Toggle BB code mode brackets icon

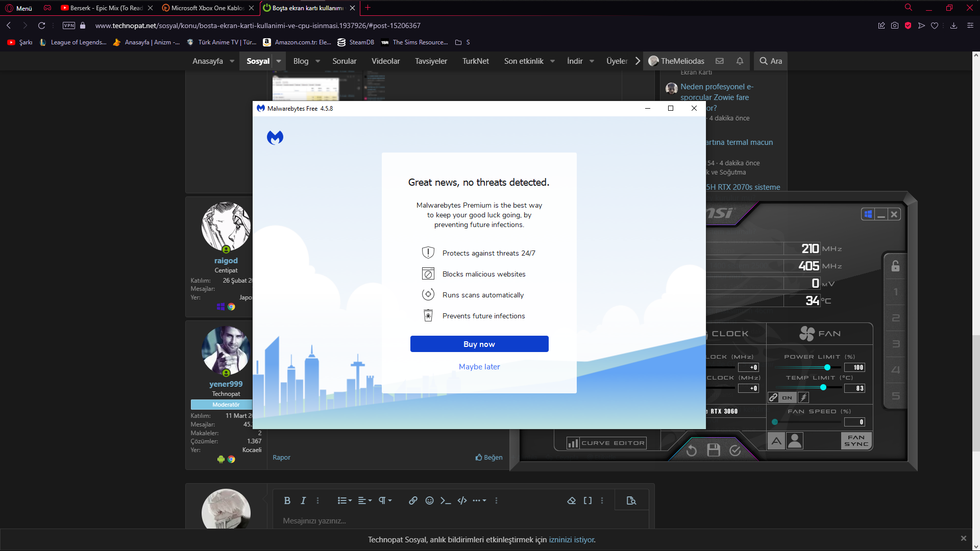tap(587, 500)
